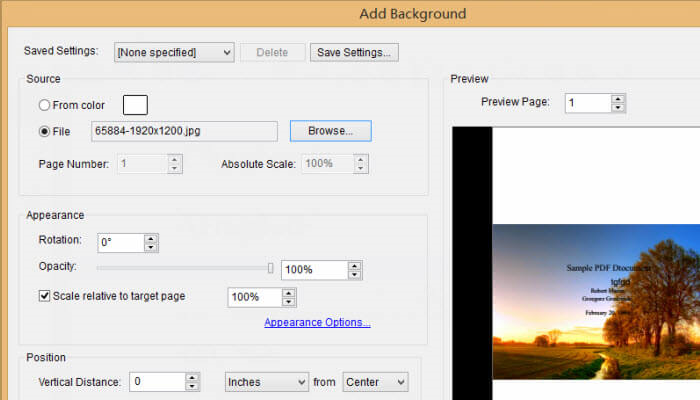This screenshot has width=700, height=400.
Task: Decrease Preview Page with down arrow
Action: click(618, 108)
